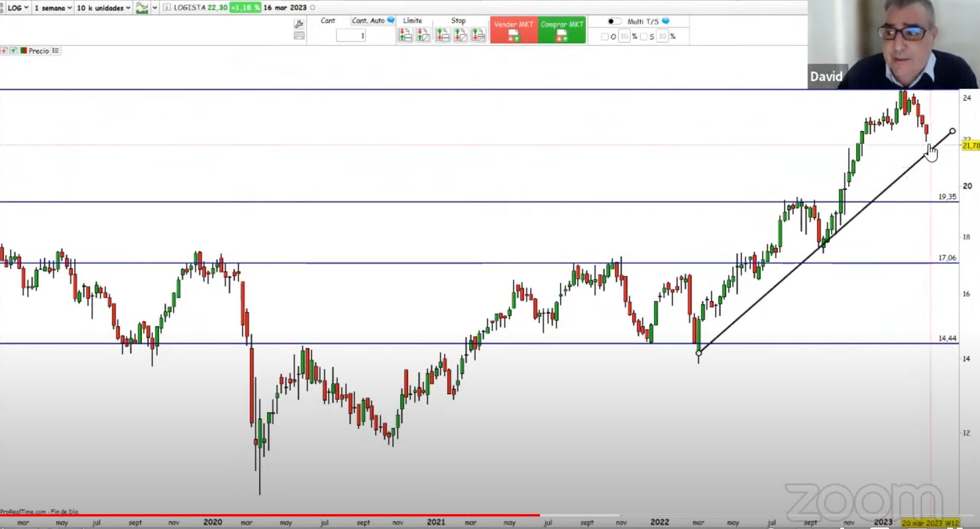
Task: Click the third Stop order icon
Action: point(478,35)
